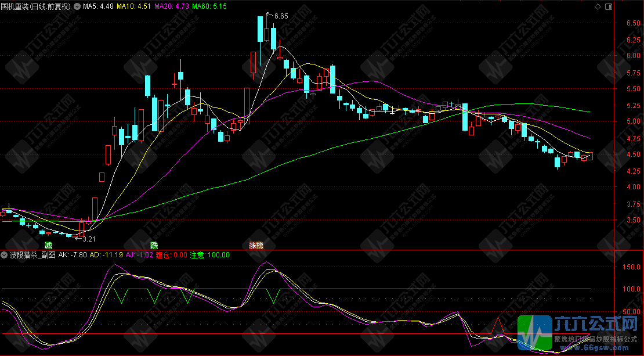
Task: Click the magenta AJ value label
Action: 139,255
